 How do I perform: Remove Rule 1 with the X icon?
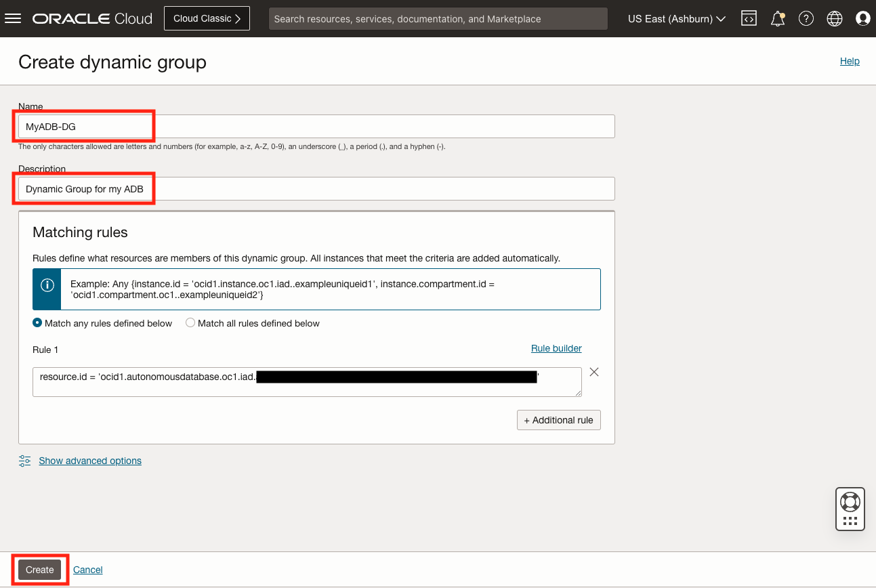(x=594, y=371)
